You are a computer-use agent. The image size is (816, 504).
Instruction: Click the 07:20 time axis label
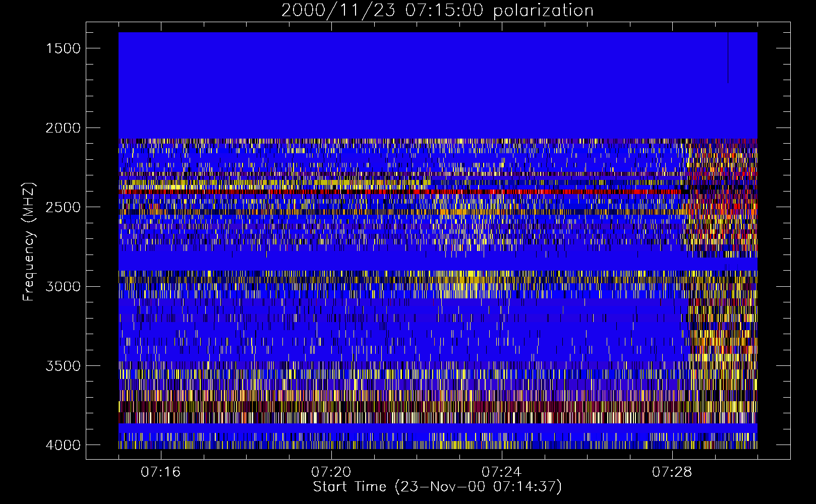tap(331, 472)
